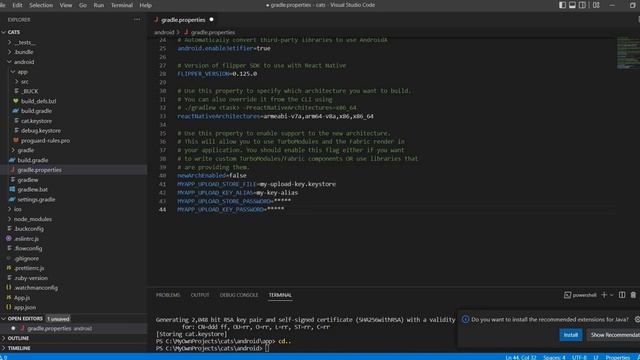640x360 pixels.
Task: Open the Go menu
Action: pyautogui.click(x=83, y=5)
